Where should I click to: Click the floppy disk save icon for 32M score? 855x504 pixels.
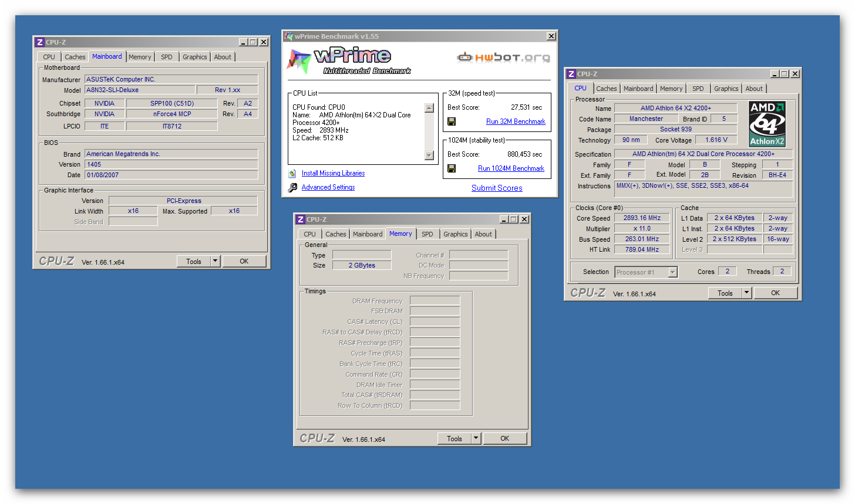click(452, 121)
